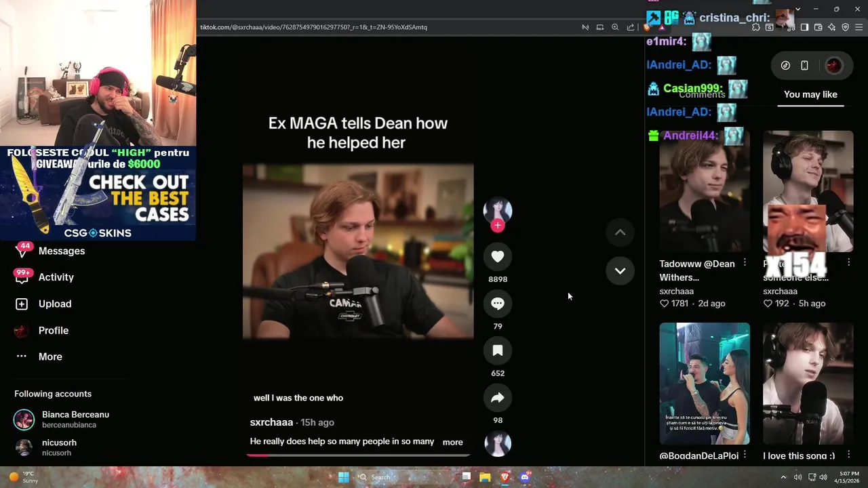This screenshot has width=868, height=488.
Task: Open the sound disc avatar below share count
Action: (x=497, y=443)
